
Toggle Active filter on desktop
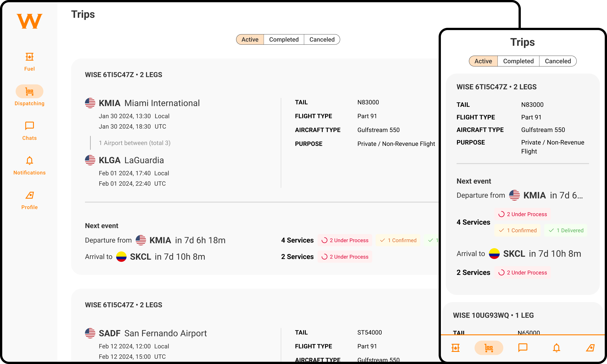[x=249, y=39]
